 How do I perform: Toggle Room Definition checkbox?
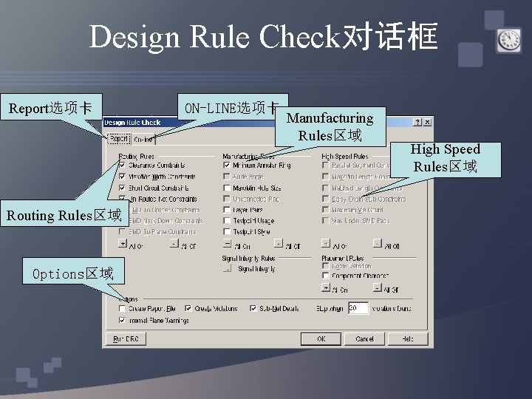pos(325,266)
